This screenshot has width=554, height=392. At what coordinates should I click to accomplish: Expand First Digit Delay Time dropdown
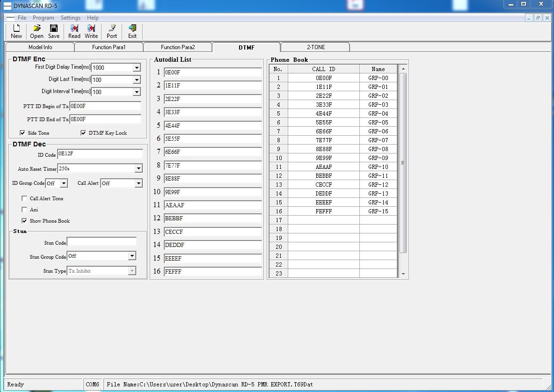[x=137, y=67]
